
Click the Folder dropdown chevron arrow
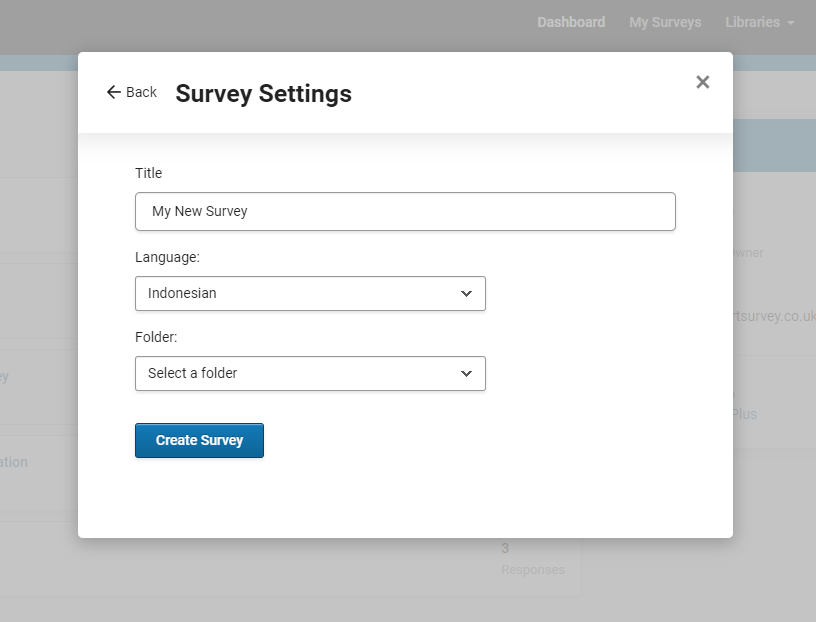tap(466, 374)
